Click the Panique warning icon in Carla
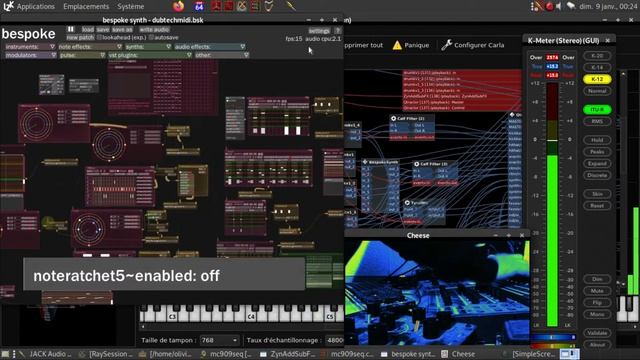 pos(397,45)
